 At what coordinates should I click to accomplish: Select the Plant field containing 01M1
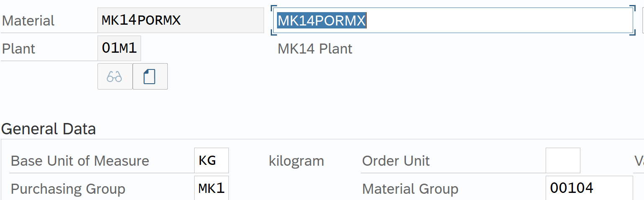[119, 49]
